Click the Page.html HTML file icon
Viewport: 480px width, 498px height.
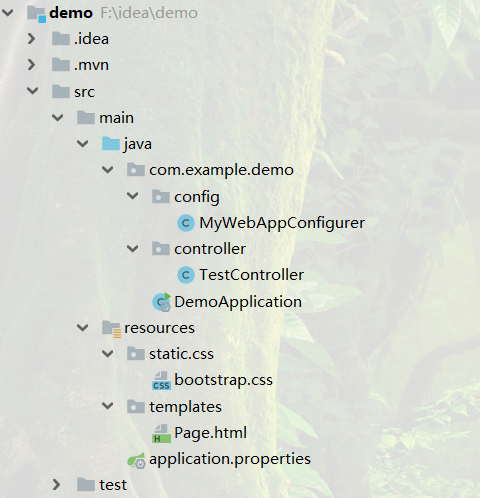pos(161,433)
